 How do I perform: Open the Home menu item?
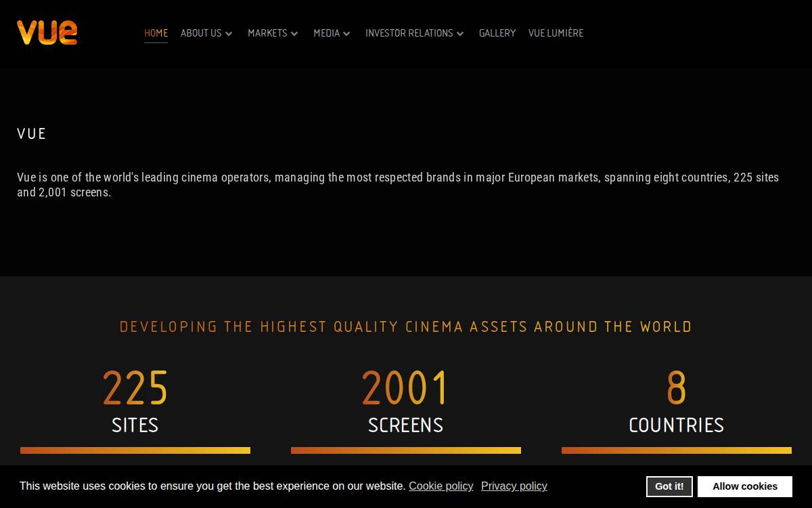pyautogui.click(x=156, y=33)
